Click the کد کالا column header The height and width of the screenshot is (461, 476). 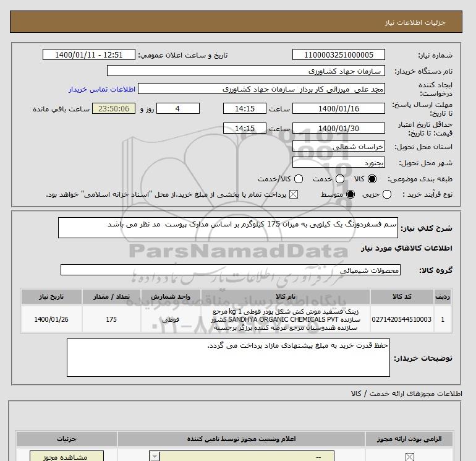[402, 296]
